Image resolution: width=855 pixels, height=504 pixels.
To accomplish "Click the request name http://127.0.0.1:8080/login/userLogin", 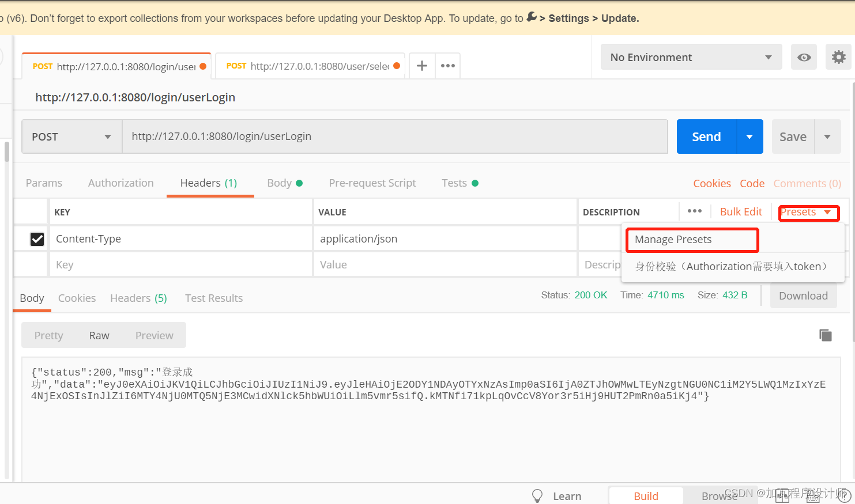I will pos(135,97).
